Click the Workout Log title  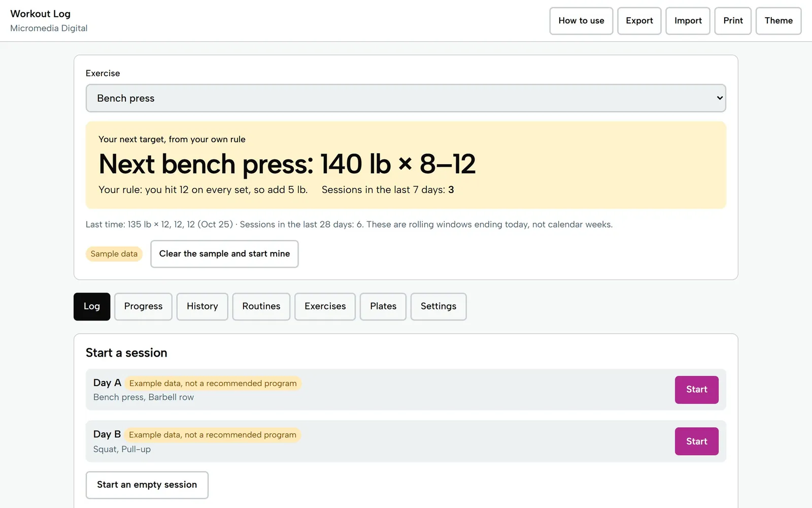(41, 14)
